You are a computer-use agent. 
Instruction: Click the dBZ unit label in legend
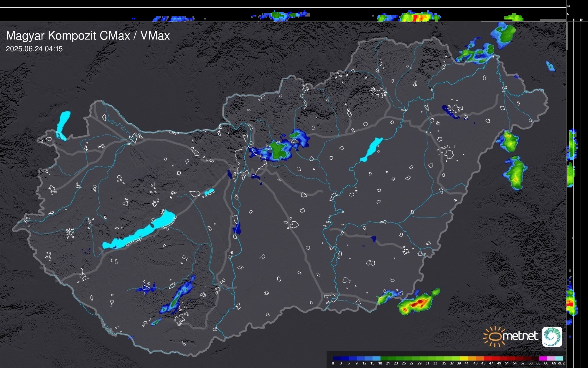click(561, 363)
